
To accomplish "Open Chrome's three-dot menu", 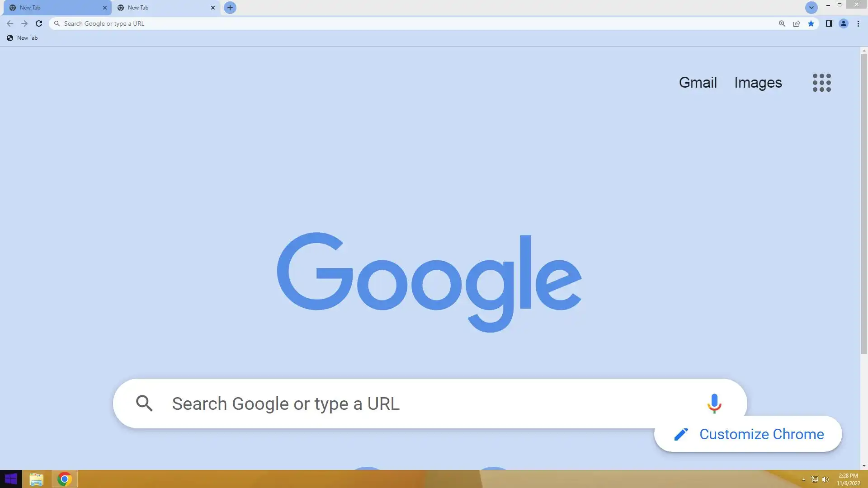I will click(x=858, y=23).
